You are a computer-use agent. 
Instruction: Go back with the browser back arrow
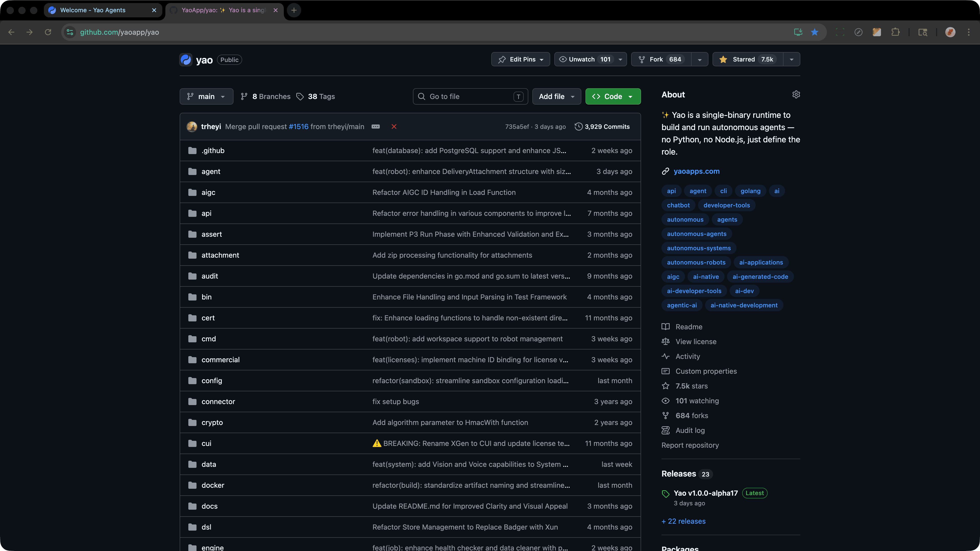11,32
